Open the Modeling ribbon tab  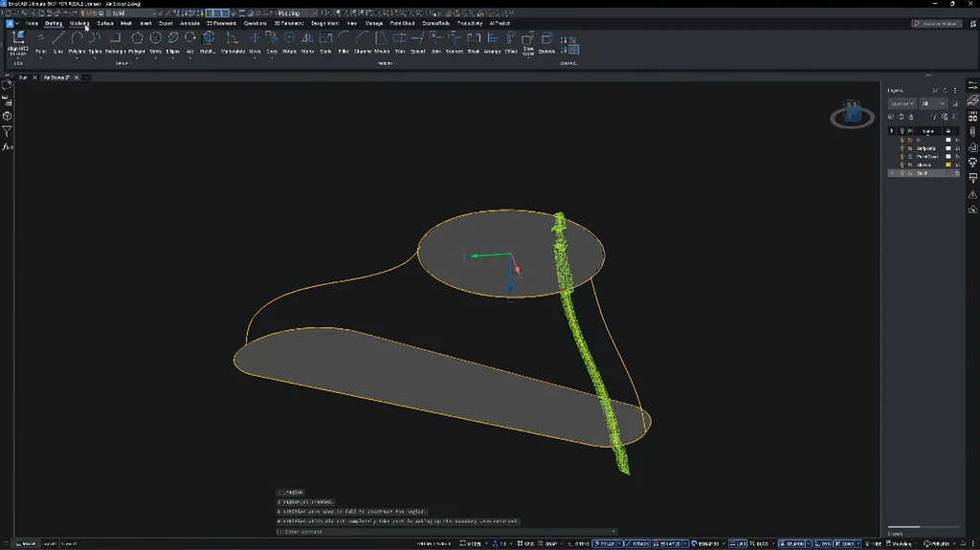pos(79,23)
